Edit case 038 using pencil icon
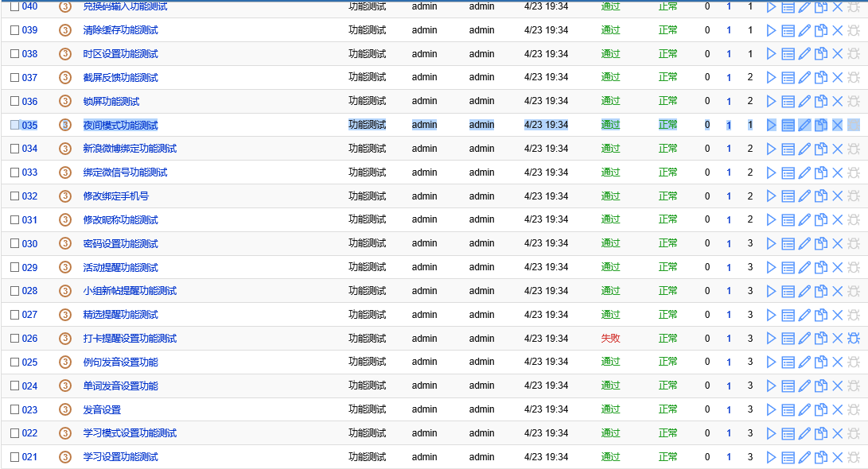 804,54
